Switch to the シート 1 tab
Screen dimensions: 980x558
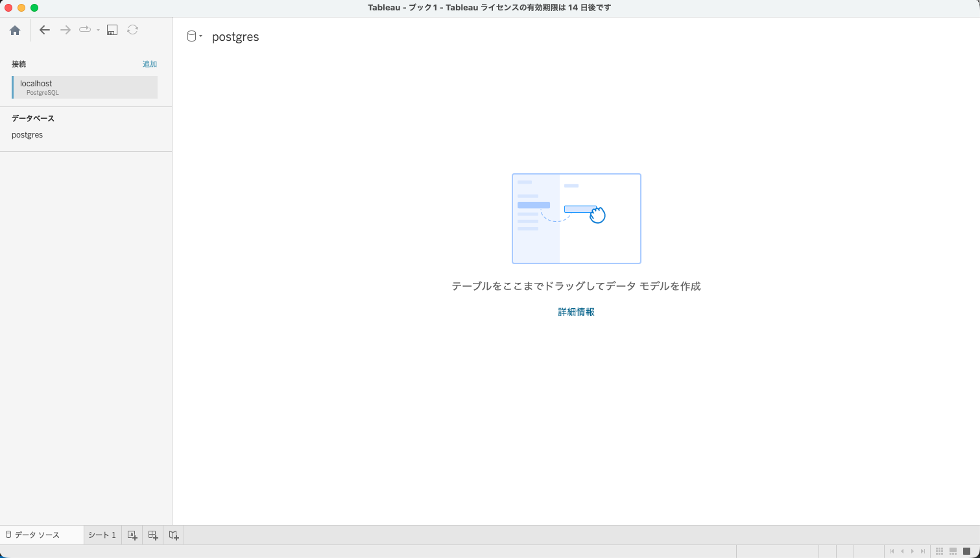point(102,535)
